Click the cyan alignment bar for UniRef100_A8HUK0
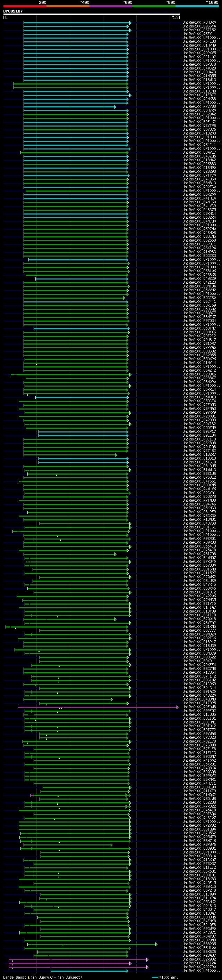222x980 pixels. 77,23
